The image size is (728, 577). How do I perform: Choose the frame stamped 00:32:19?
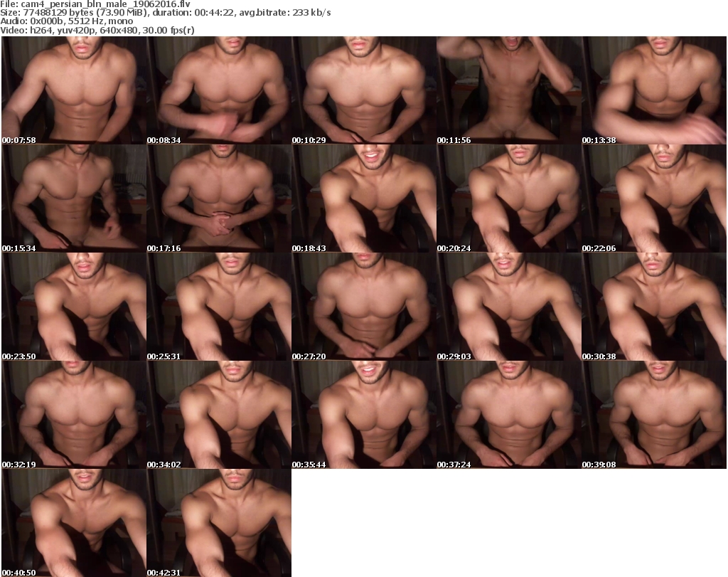(x=74, y=415)
